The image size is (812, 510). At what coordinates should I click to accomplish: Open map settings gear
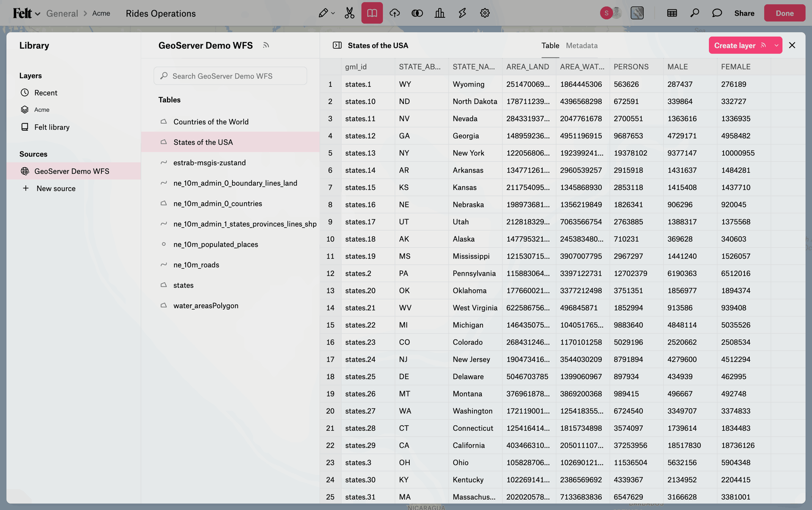485,13
